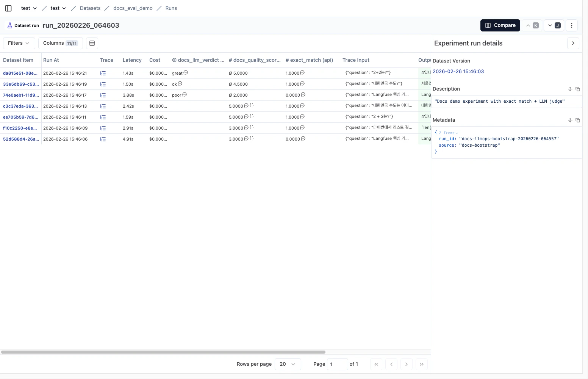Open dataset item da815e51-08e link
Image resolution: width=588 pixels, height=379 pixels.
click(20, 73)
